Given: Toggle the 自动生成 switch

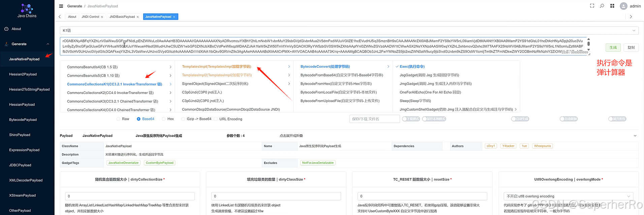Looking at the screenshot, I should [x=520, y=119].
